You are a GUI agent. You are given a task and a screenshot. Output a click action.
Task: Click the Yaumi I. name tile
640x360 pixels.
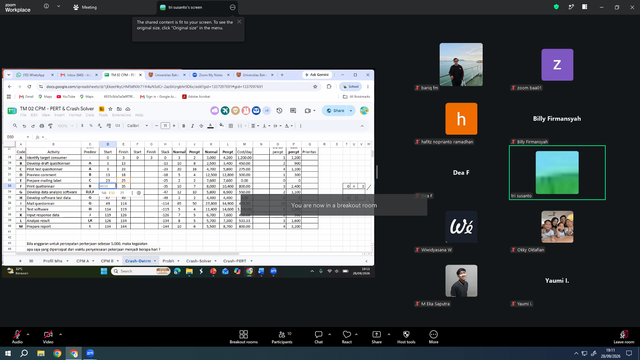pyautogui.click(x=557, y=281)
